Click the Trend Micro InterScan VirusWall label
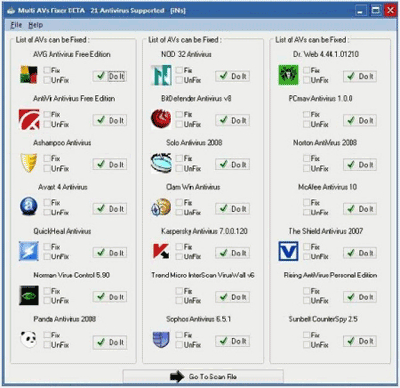 click(203, 275)
